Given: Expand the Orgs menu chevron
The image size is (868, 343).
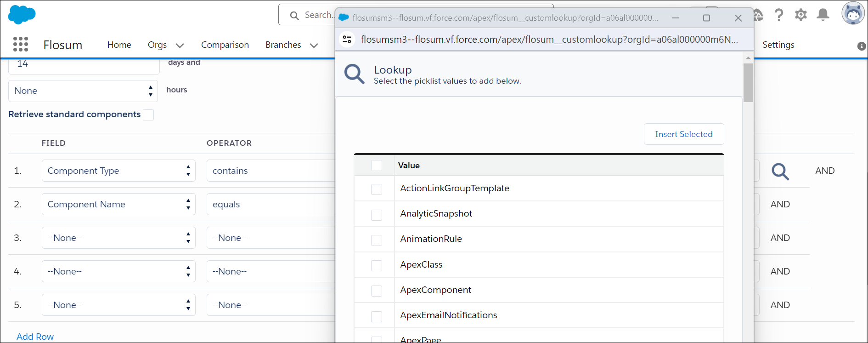Looking at the screenshot, I should coord(180,45).
